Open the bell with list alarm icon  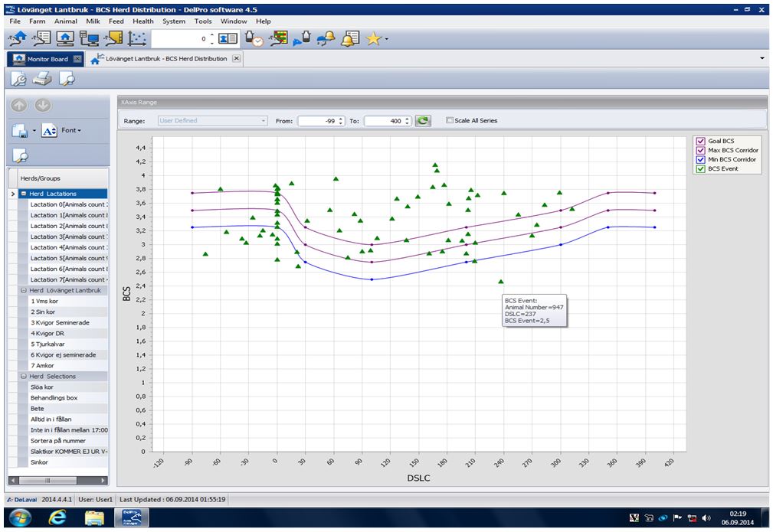(350, 38)
